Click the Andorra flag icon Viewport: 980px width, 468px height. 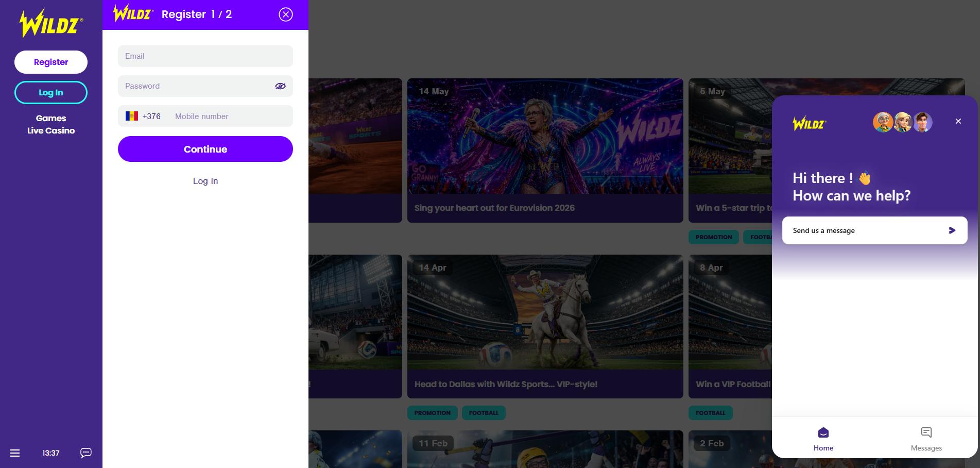(x=132, y=116)
